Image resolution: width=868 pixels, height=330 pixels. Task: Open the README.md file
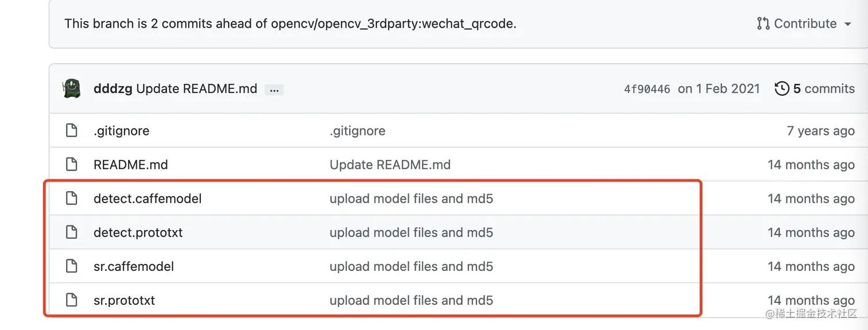click(x=130, y=165)
